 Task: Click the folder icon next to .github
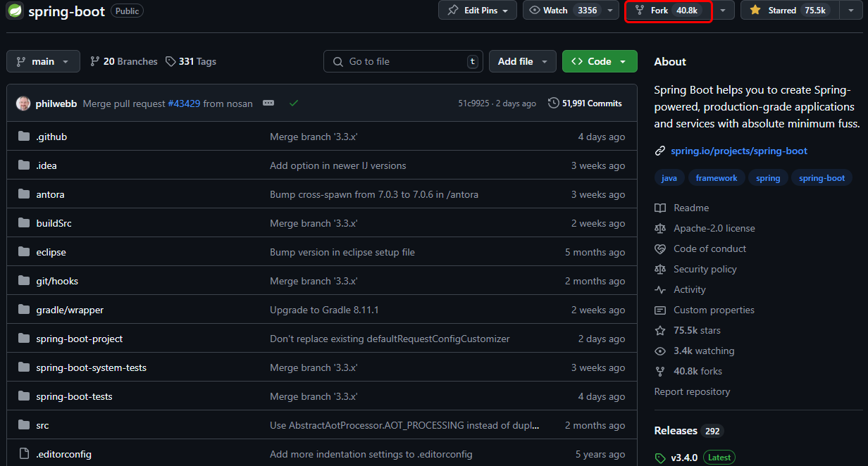click(24, 137)
